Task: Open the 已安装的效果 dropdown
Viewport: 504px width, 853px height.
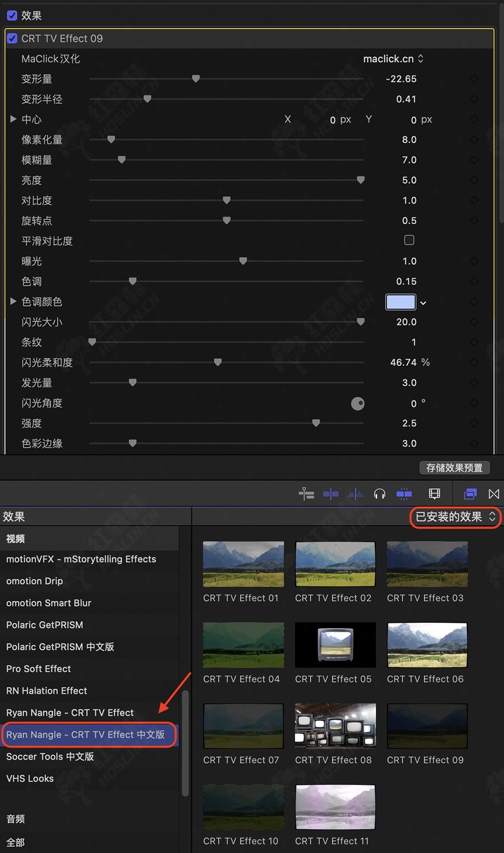Action: pyautogui.click(x=455, y=517)
